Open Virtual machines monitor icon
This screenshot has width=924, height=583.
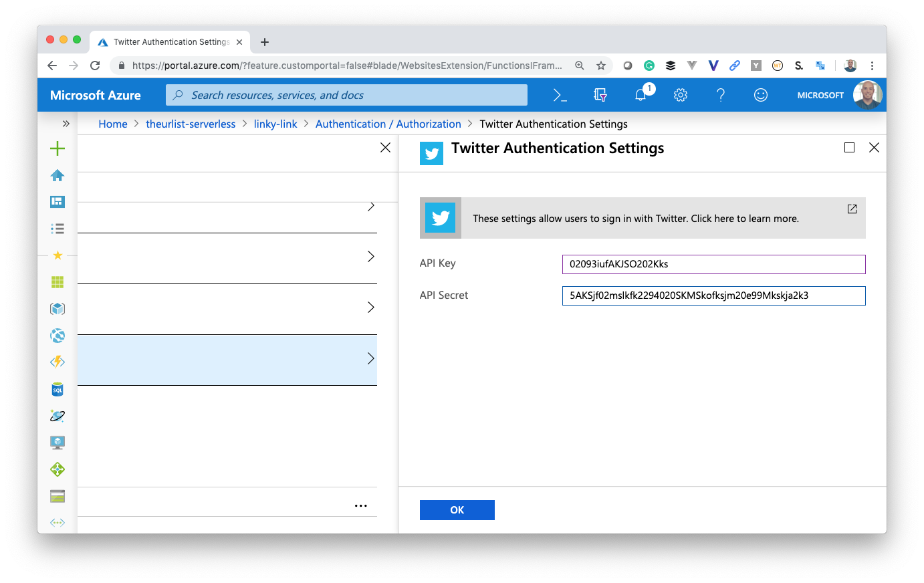(x=57, y=443)
